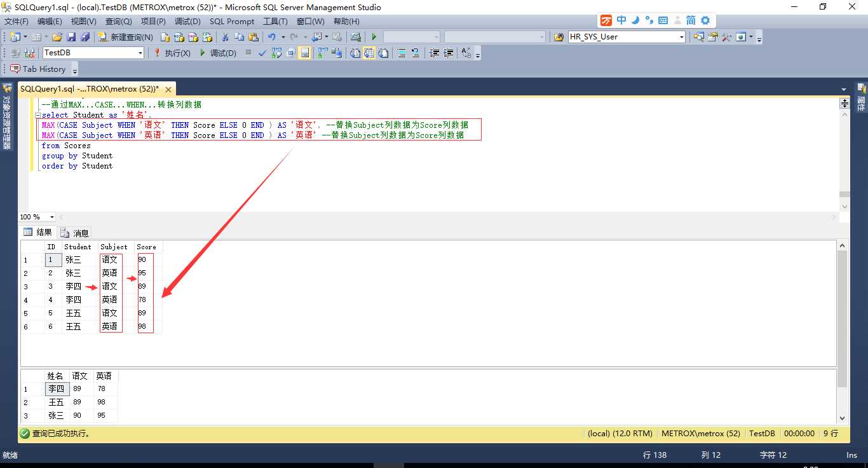Expand Tab History toolbar options

74,70
